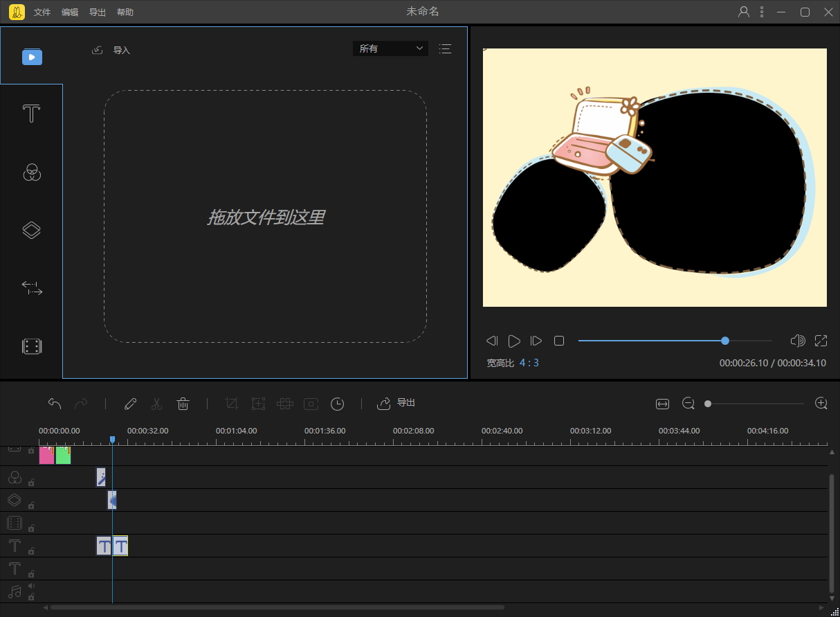Click the app logo in title bar
The height and width of the screenshot is (617, 840).
(x=17, y=12)
